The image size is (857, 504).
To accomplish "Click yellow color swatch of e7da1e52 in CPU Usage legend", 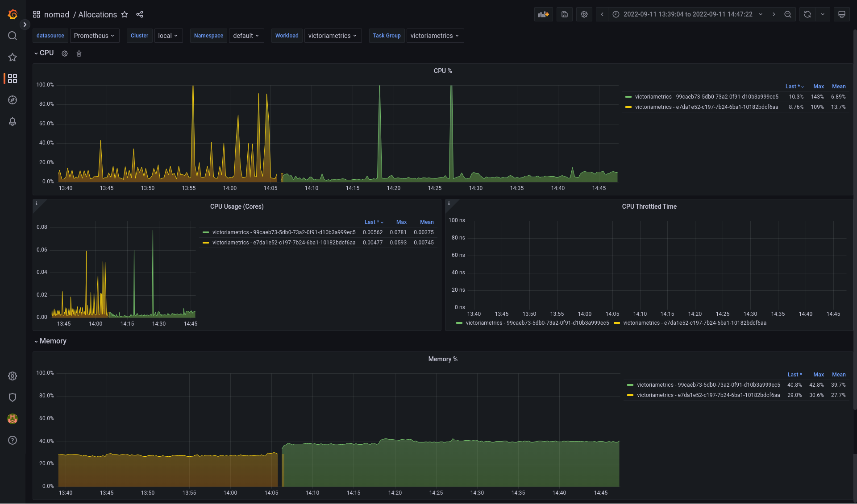I will click(x=206, y=243).
